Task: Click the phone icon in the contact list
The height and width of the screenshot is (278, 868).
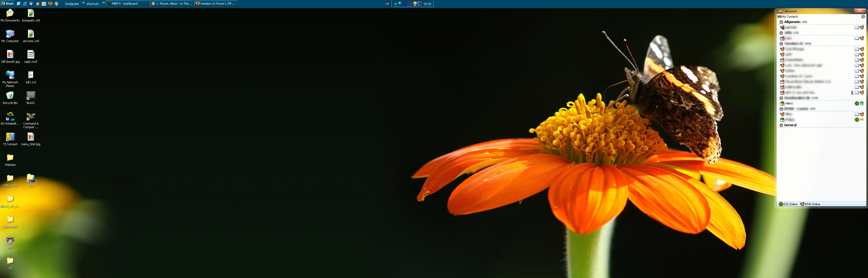Action: click(x=852, y=93)
